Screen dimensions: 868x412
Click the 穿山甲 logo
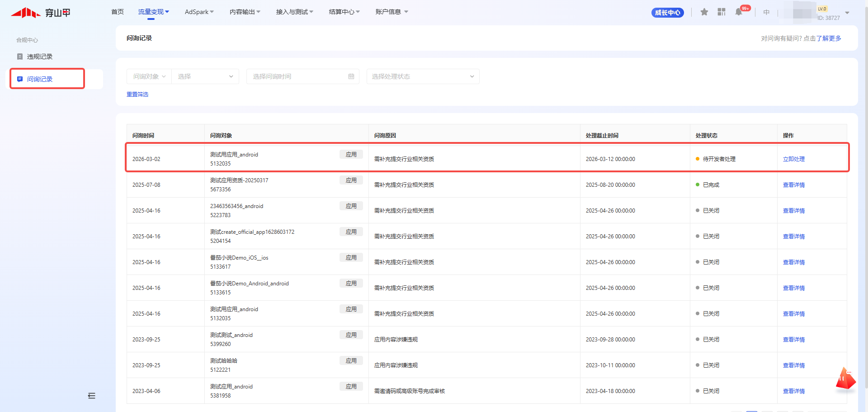[x=41, y=13]
